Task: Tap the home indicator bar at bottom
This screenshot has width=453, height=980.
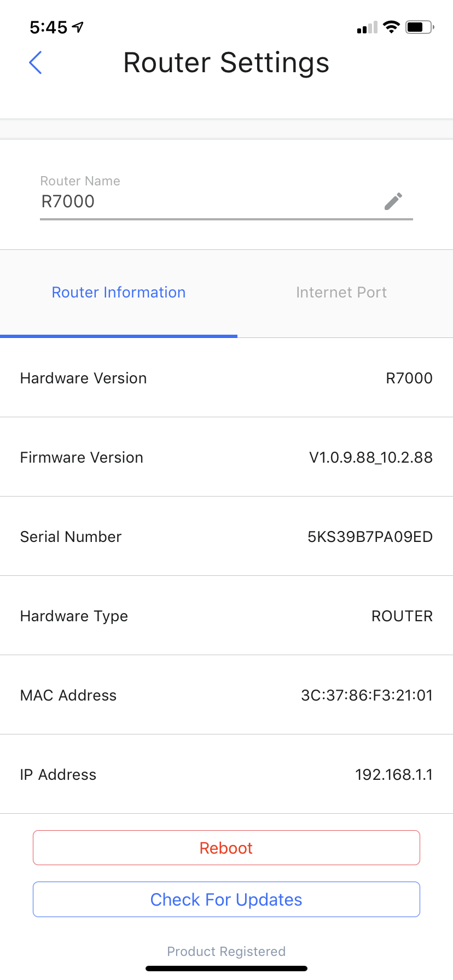Action: pyautogui.click(x=226, y=967)
